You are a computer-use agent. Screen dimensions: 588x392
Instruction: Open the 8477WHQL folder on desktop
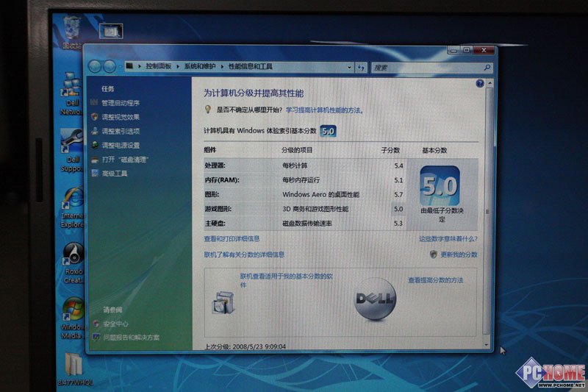pos(75,369)
